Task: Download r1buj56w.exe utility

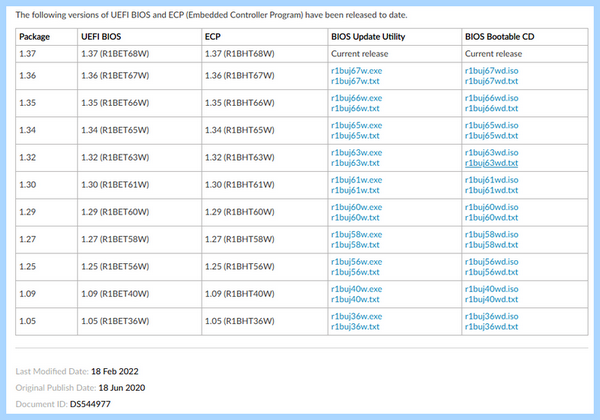Action: [x=356, y=262]
